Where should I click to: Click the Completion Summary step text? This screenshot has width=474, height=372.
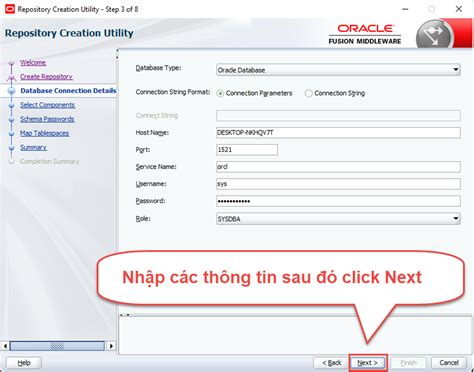50,162
